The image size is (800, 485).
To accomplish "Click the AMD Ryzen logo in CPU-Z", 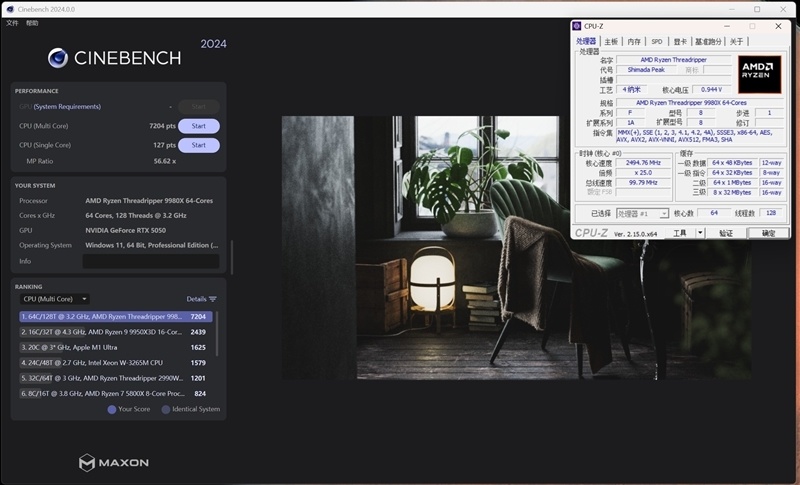I will pyautogui.click(x=759, y=74).
